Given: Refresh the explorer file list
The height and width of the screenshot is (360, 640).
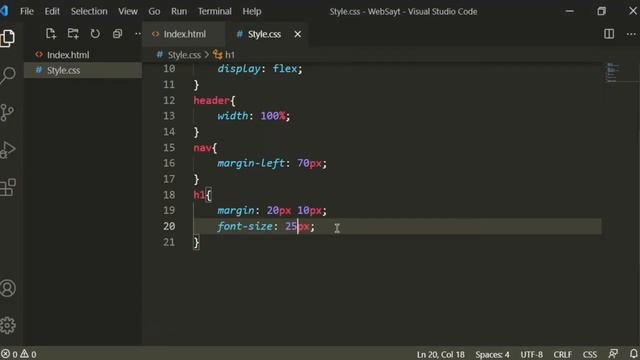Looking at the screenshot, I should (95, 34).
